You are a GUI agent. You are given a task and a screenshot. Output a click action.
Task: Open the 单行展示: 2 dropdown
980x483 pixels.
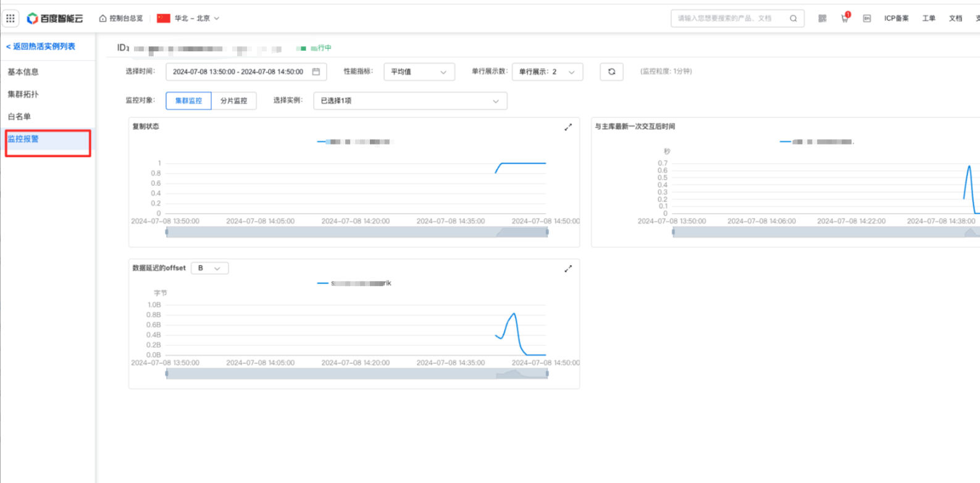click(x=547, y=72)
